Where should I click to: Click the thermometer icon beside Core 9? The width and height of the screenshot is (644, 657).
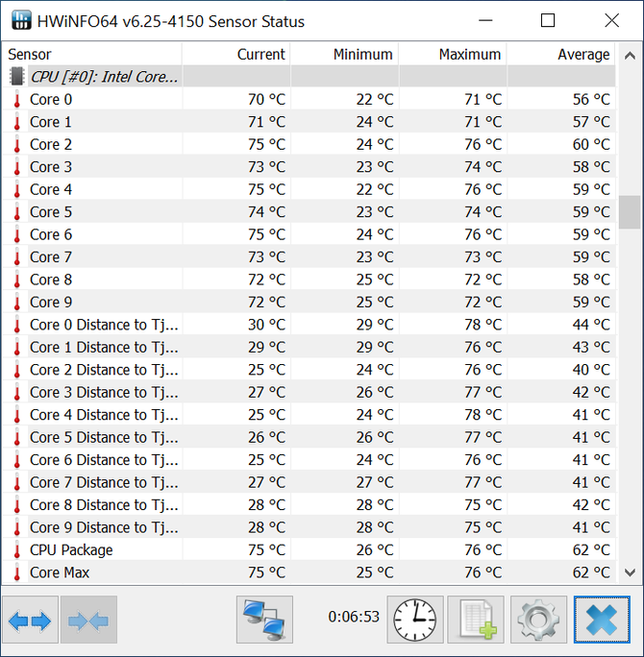point(16,303)
